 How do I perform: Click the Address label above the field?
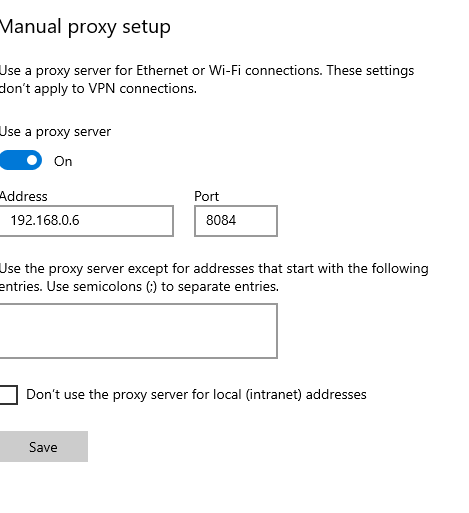click(x=24, y=196)
